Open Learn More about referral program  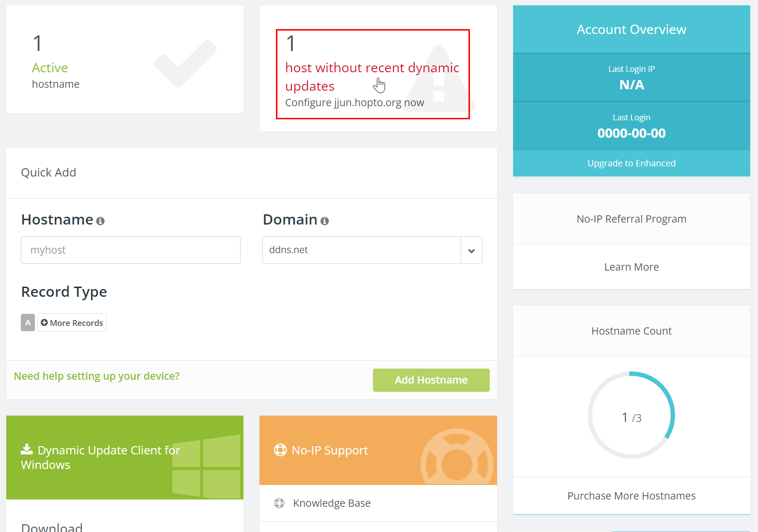pos(631,267)
